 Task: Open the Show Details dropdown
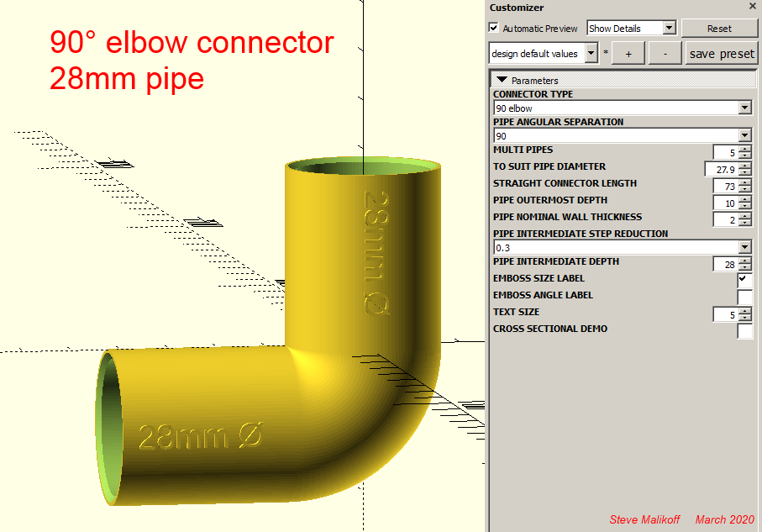pyautogui.click(x=670, y=28)
